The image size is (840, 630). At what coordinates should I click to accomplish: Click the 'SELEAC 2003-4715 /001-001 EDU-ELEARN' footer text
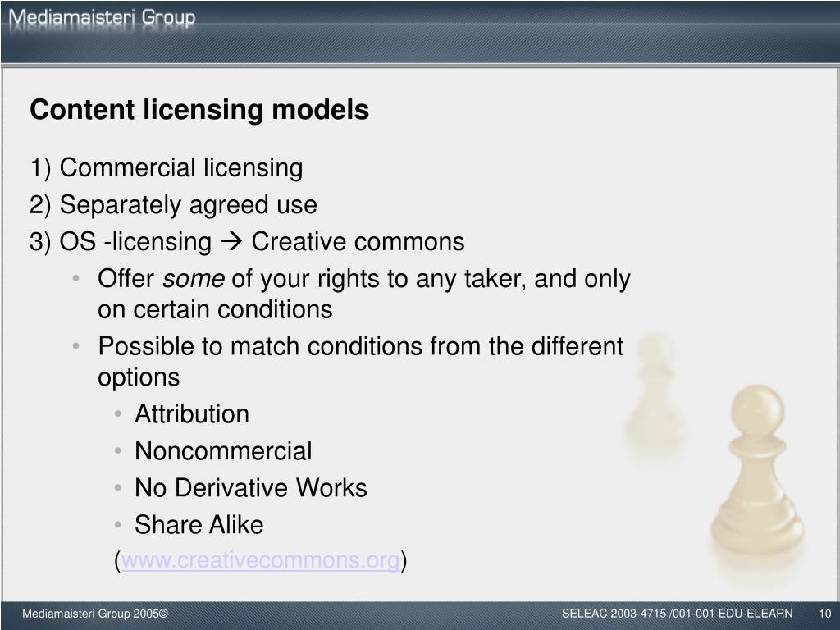[x=677, y=614]
